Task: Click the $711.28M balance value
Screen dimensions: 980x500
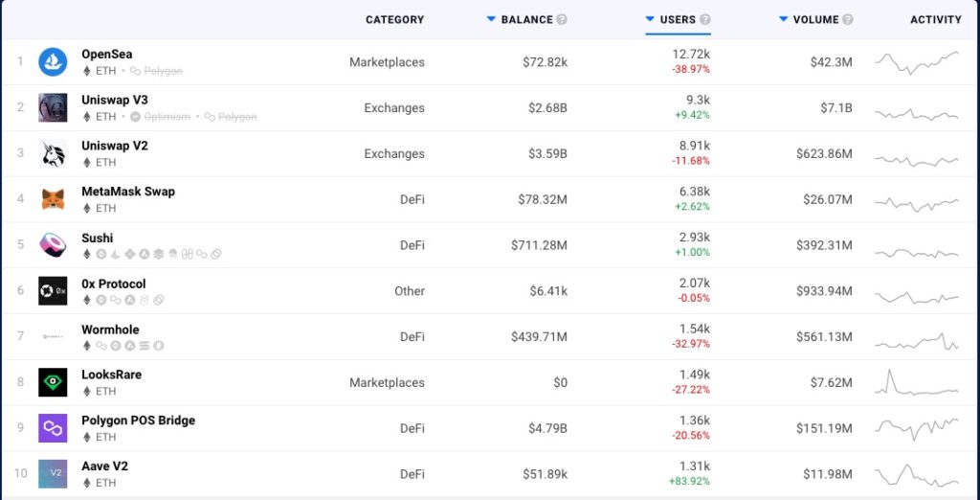Action: click(x=539, y=245)
